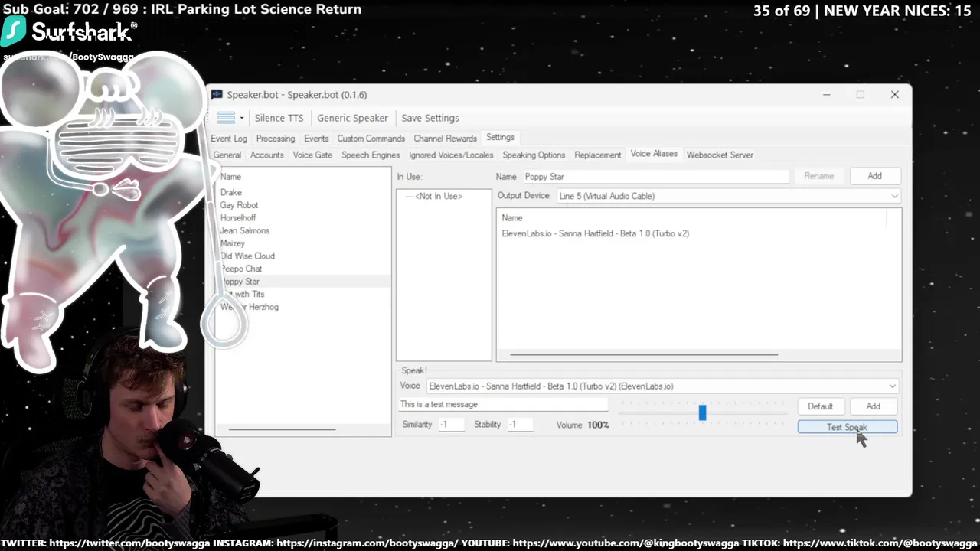Open the Voice selection dropdown
980x551 pixels.
[x=662, y=386]
